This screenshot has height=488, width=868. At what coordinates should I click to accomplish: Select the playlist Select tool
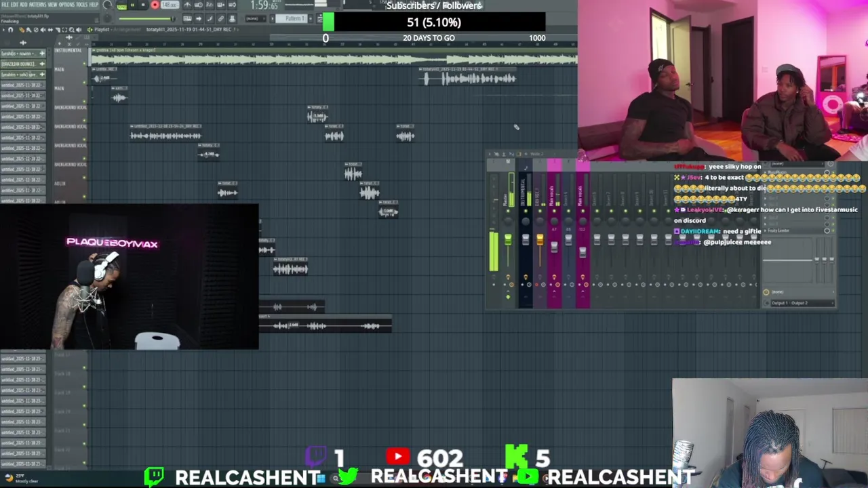[x=64, y=30]
